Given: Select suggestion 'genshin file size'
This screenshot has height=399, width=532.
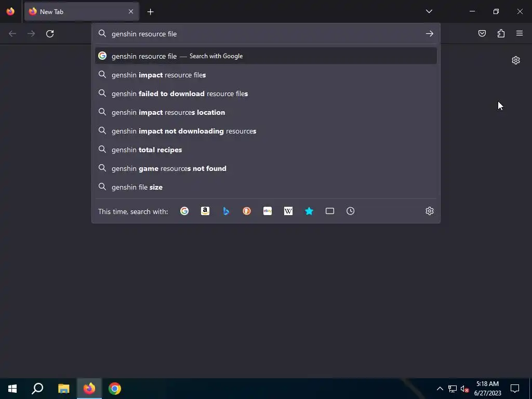Looking at the screenshot, I should coord(266,187).
